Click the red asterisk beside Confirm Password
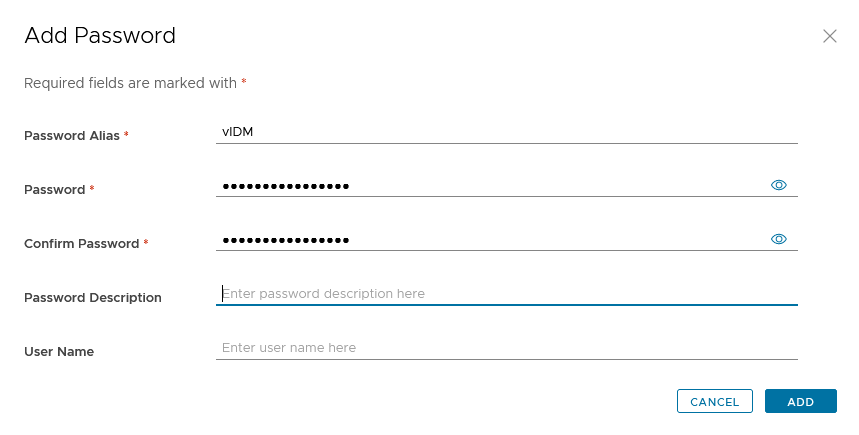Screen dimensions: 859x435 click(146, 243)
